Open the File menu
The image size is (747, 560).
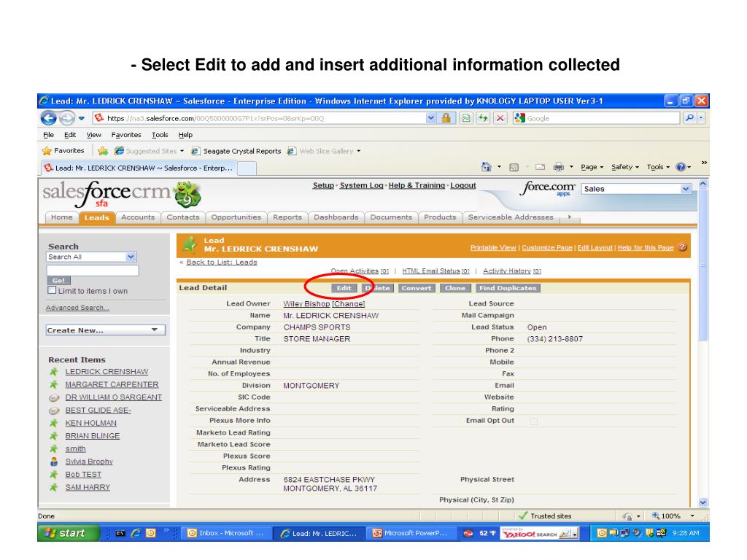coord(48,135)
